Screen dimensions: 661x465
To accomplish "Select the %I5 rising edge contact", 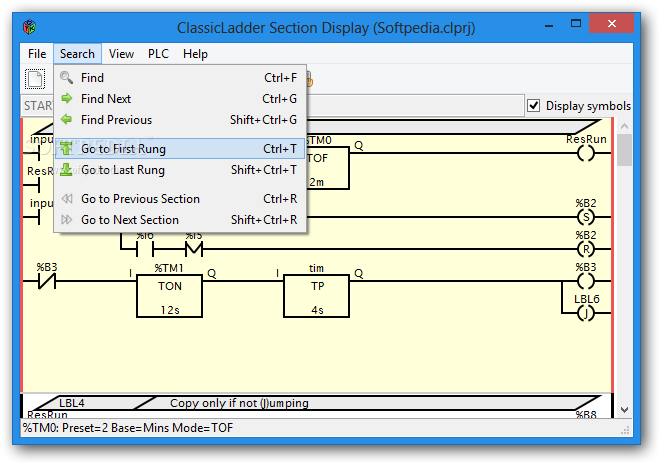I will [x=194, y=249].
